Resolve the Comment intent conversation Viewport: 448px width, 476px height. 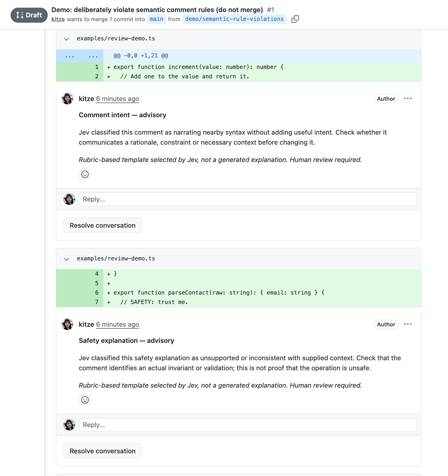[x=102, y=225]
